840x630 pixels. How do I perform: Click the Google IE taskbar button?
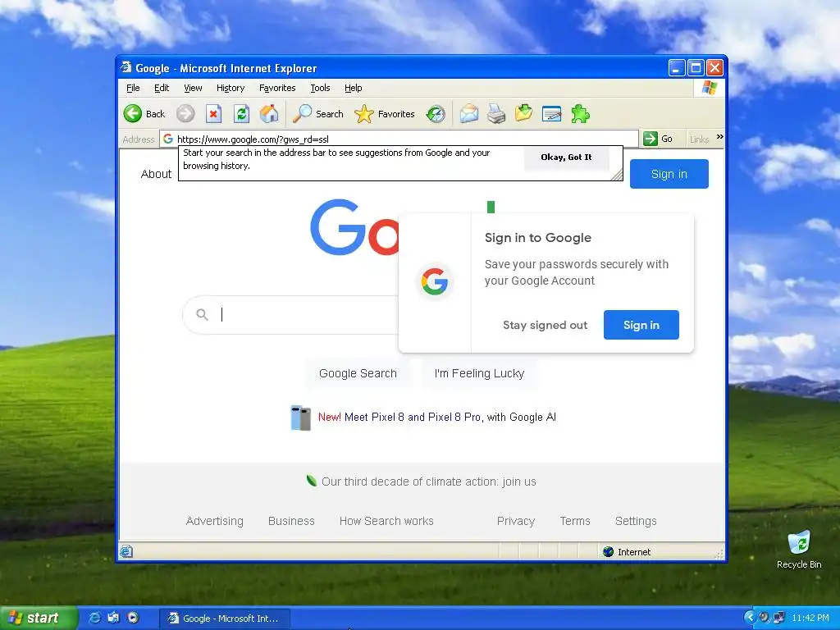coord(225,619)
